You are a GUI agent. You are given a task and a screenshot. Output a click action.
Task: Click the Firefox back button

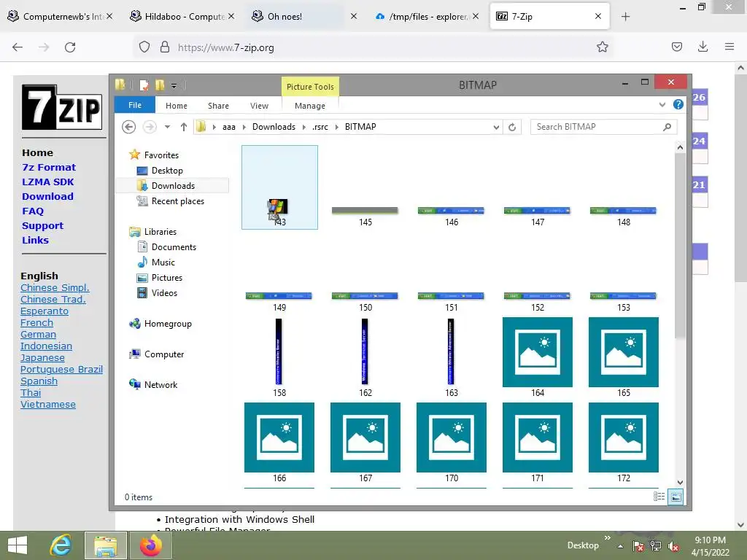pos(18,47)
